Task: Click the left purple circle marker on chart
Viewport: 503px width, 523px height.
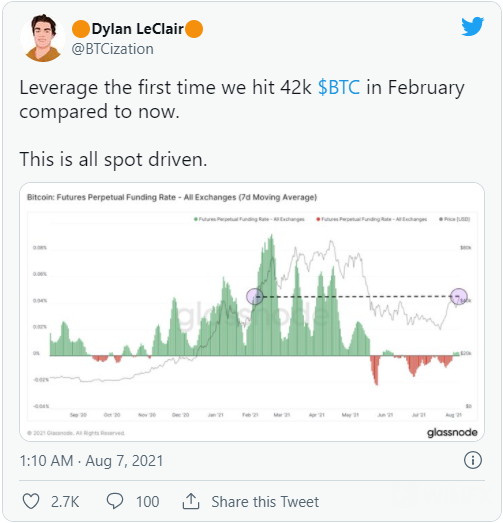Action: tap(255, 296)
